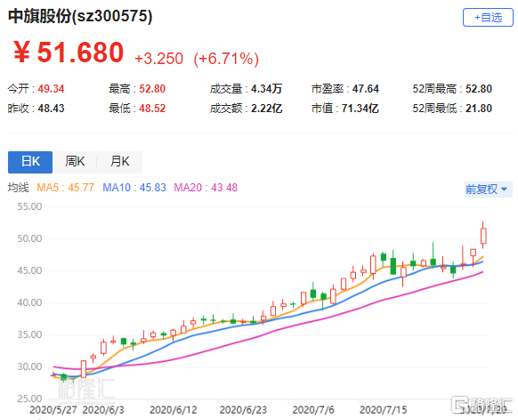Image resolution: width=518 pixels, height=420 pixels.
Task: Select x-axis date 2020/6/12
Action: (173, 410)
